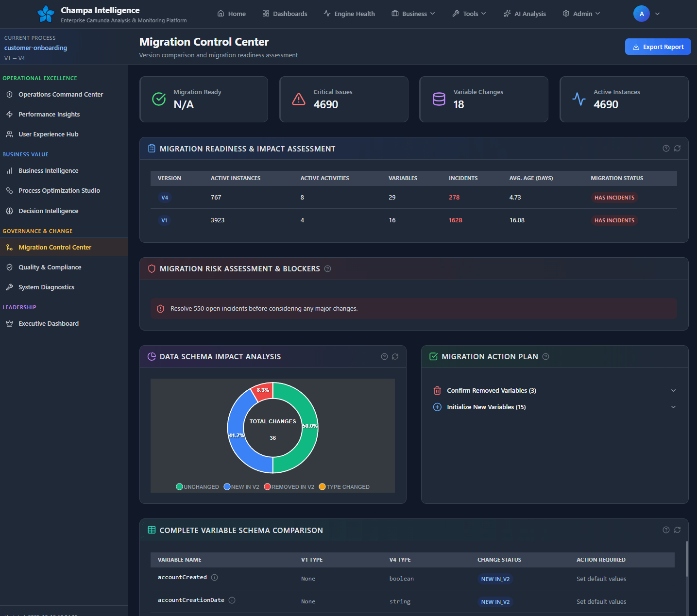Click info icon beside accountCreationDate variable
Viewport: 697px width, 616px height.
coord(232,600)
